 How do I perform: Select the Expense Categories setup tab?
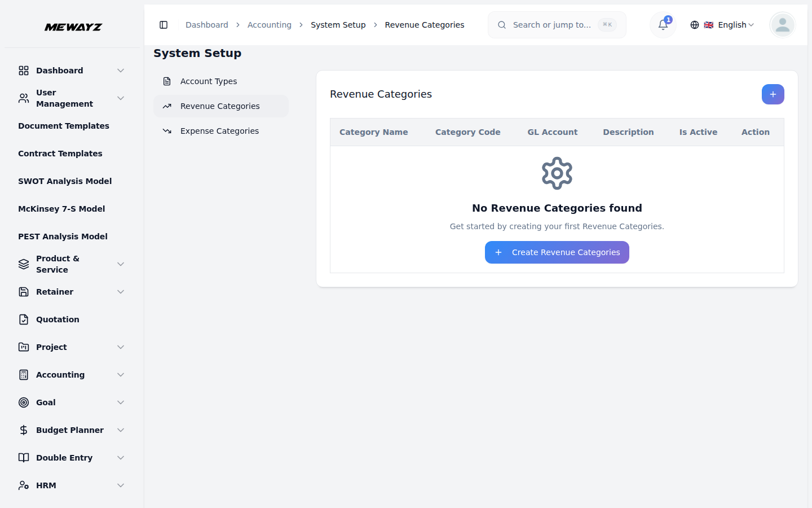[219, 130]
